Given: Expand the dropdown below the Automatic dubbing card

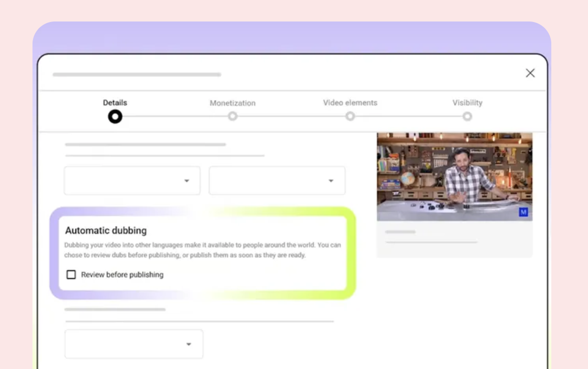Looking at the screenshot, I should pyautogui.click(x=134, y=344).
